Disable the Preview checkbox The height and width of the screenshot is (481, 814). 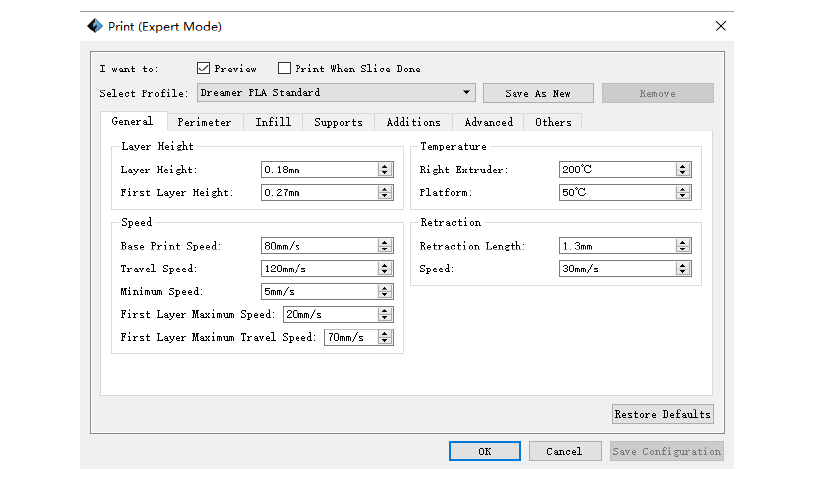click(203, 69)
